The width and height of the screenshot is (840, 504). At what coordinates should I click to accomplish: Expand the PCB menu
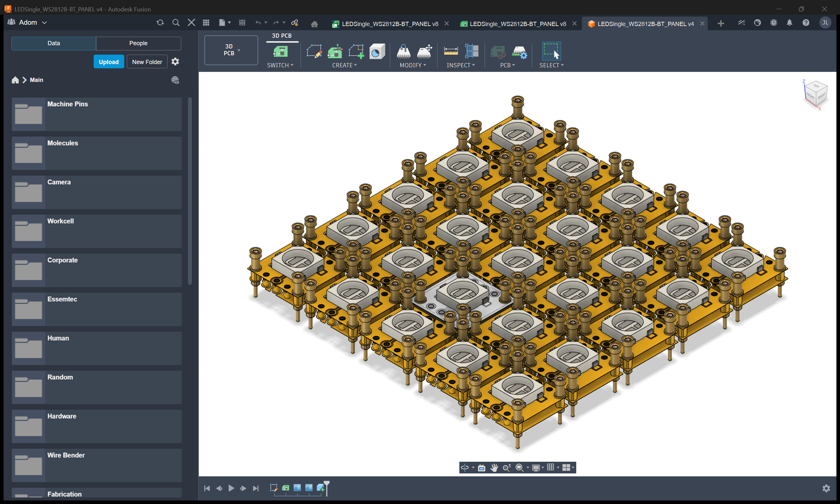507,65
